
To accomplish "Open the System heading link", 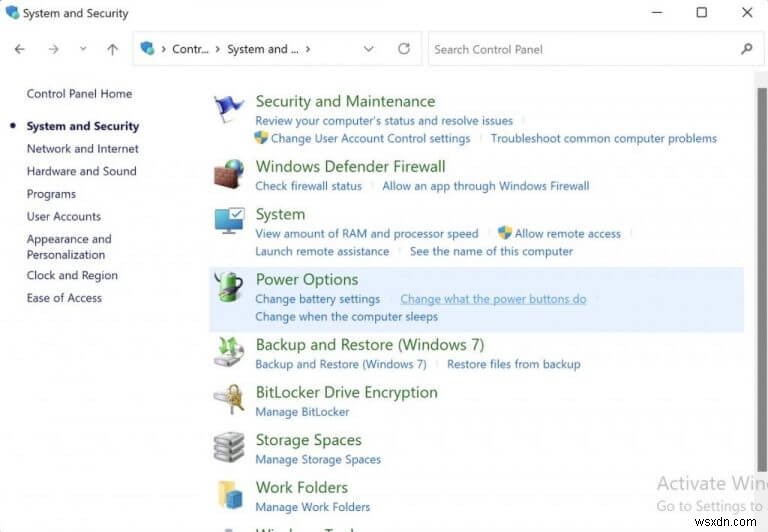I will [x=280, y=214].
